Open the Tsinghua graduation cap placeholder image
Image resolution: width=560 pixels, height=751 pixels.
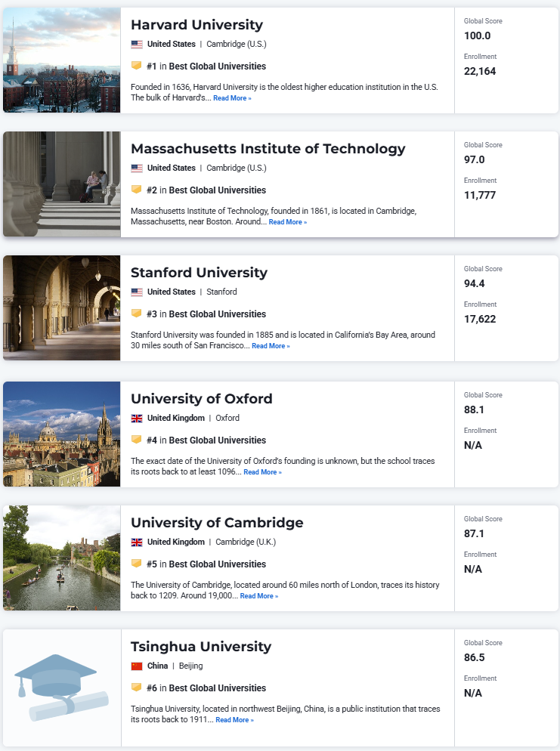62,688
